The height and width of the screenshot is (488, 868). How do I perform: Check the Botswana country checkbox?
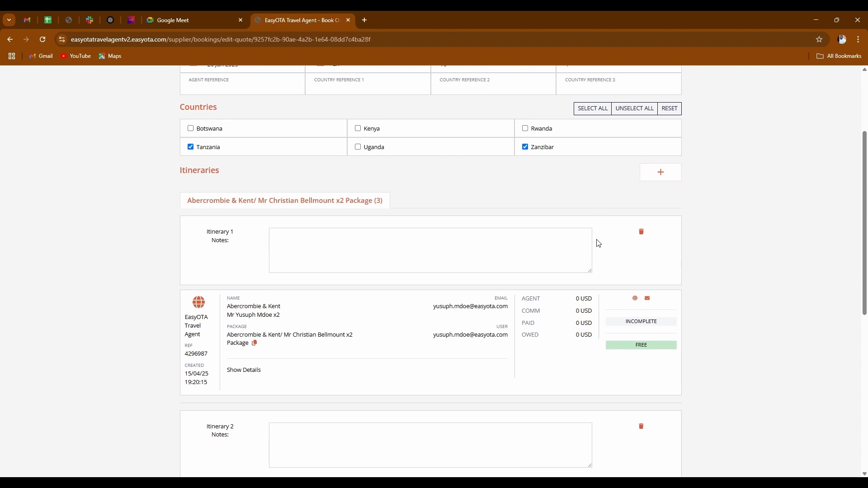pos(190,128)
